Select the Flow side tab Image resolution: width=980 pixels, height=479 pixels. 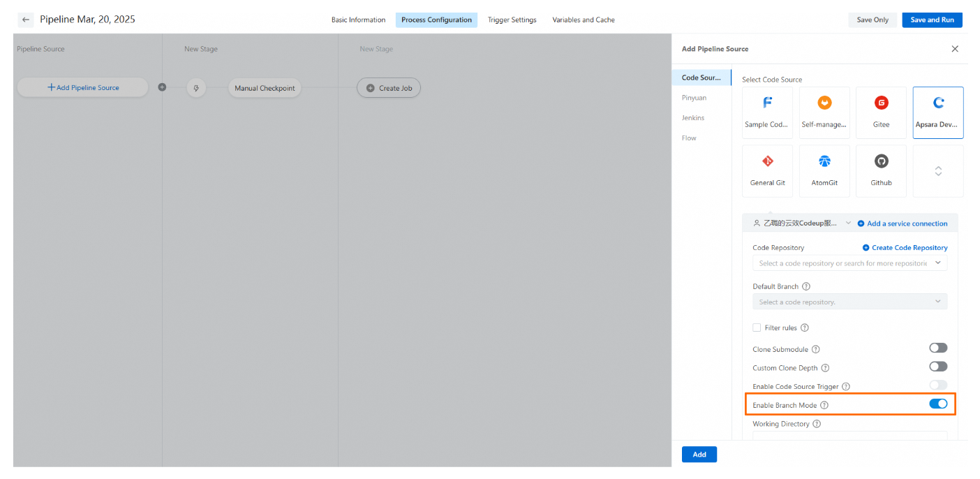689,138
